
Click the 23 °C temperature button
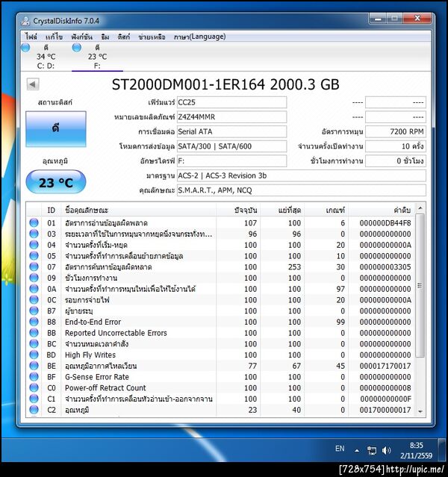[56, 182]
